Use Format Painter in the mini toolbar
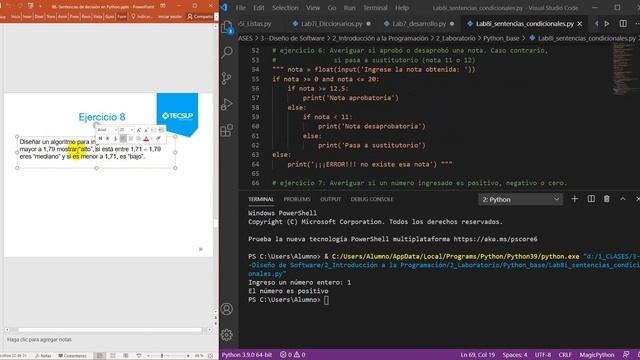The height and width of the screenshot is (360, 640). pos(158,138)
